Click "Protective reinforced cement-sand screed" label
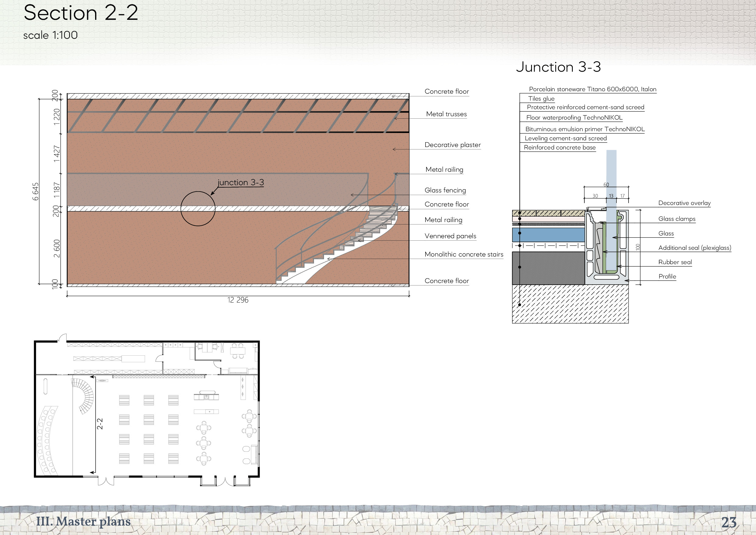 click(x=585, y=107)
